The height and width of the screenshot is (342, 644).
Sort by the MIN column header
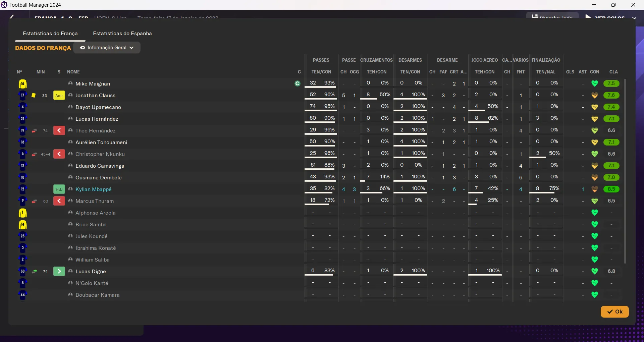click(41, 72)
